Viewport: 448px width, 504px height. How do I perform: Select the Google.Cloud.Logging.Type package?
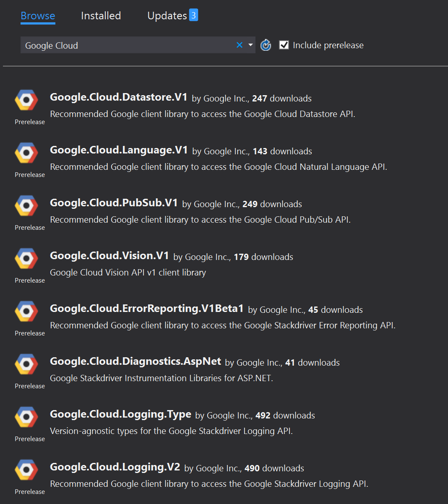coord(120,413)
